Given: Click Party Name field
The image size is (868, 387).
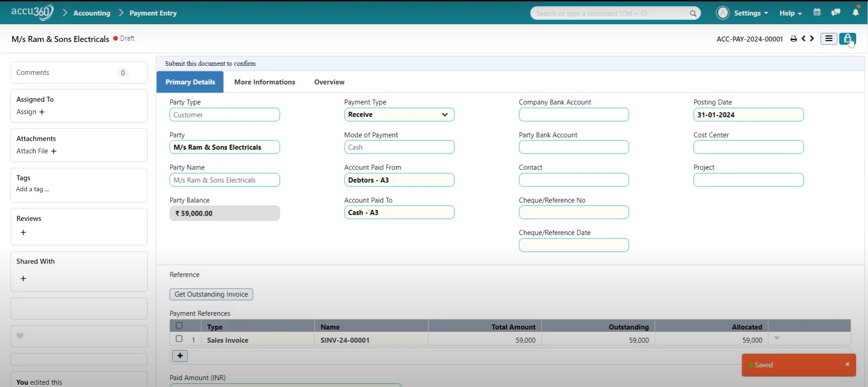Looking at the screenshot, I should [225, 180].
